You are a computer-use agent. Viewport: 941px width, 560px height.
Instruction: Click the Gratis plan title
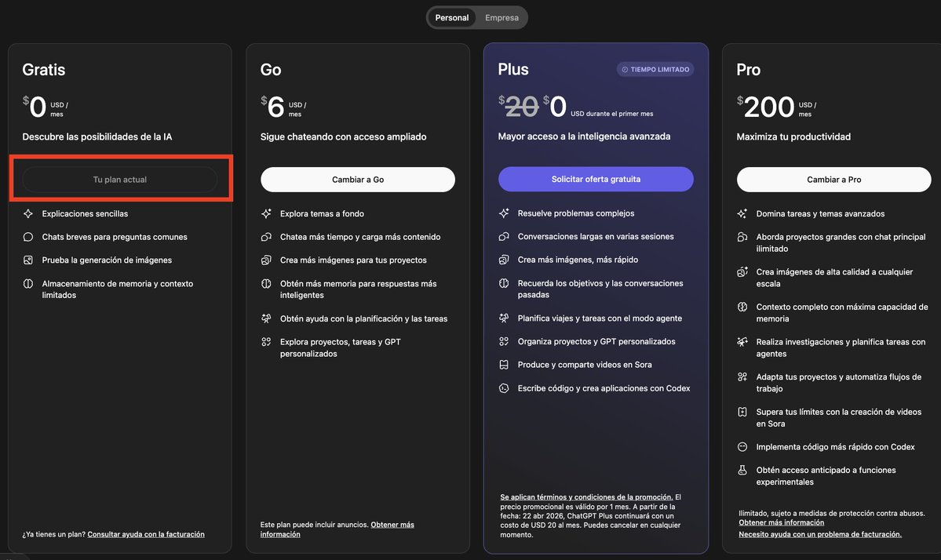44,70
